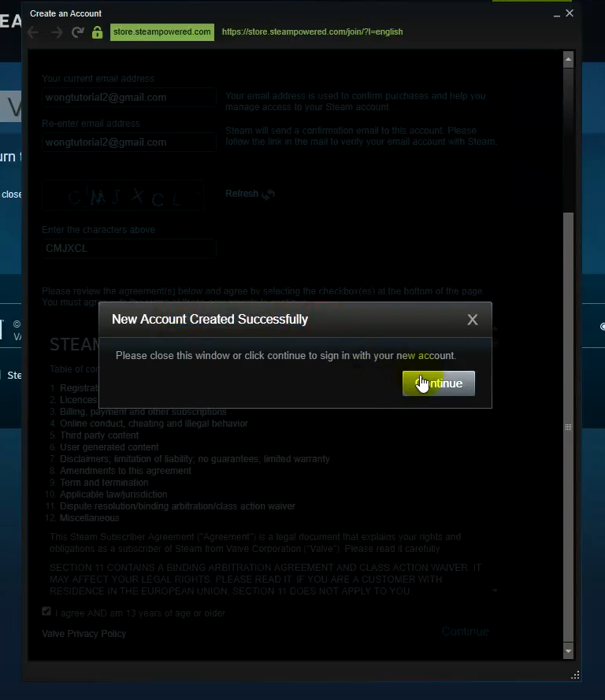The height and width of the screenshot is (700, 605).
Task: Click the current email address field
Action: pos(129,98)
